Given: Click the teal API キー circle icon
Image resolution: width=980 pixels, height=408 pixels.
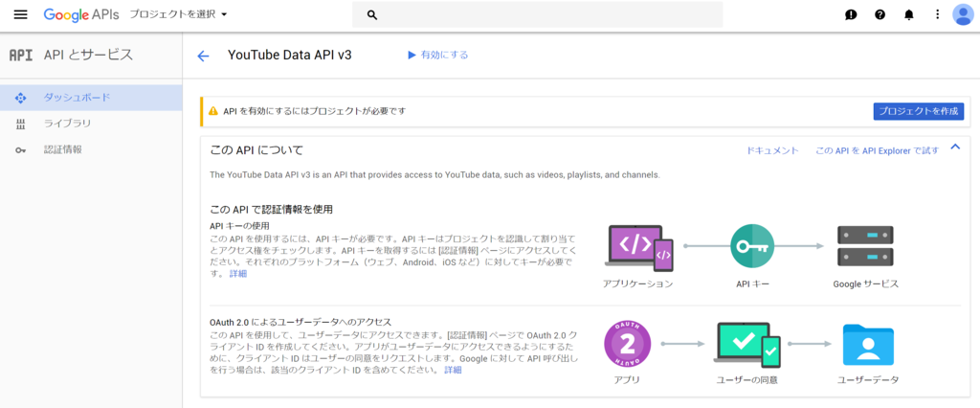Looking at the screenshot, I should click(x=752, y=246).
